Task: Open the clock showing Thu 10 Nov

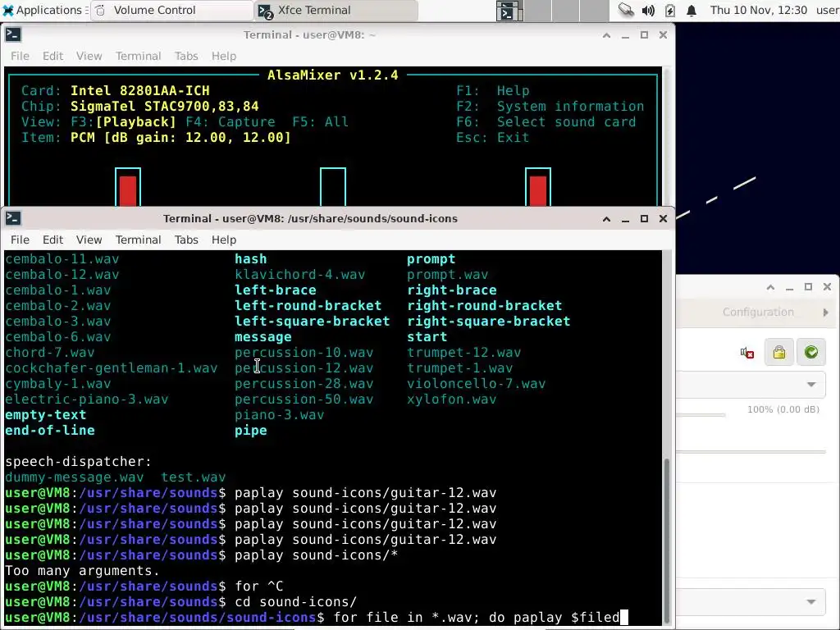Action: point(758,10)
